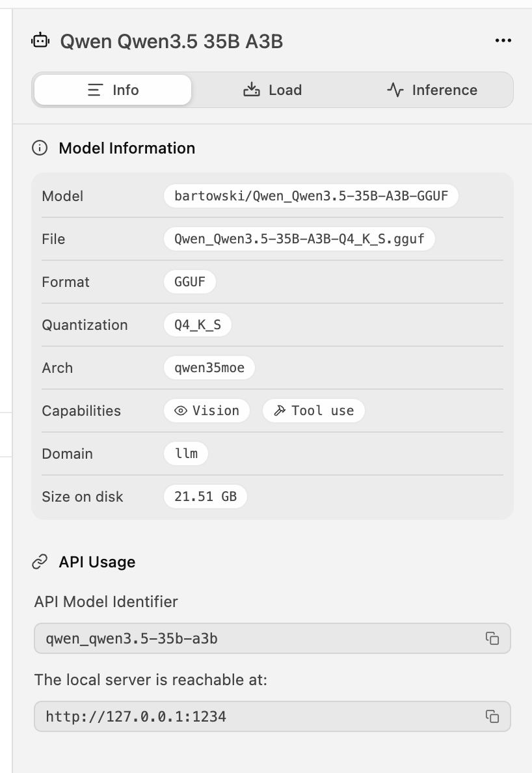
Task: Switch to the Info tab
Action: point(113,90)
